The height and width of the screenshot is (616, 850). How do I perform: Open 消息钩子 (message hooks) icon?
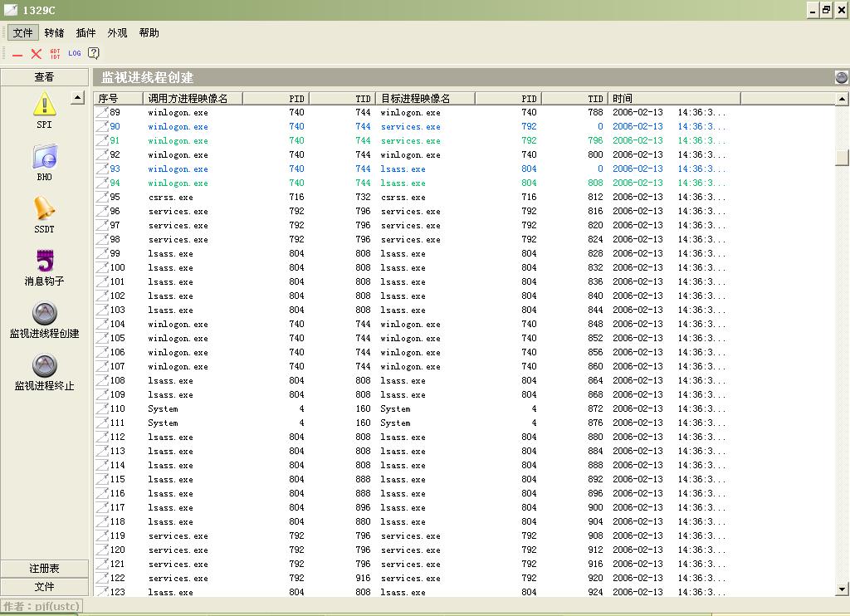click(44, 261)
